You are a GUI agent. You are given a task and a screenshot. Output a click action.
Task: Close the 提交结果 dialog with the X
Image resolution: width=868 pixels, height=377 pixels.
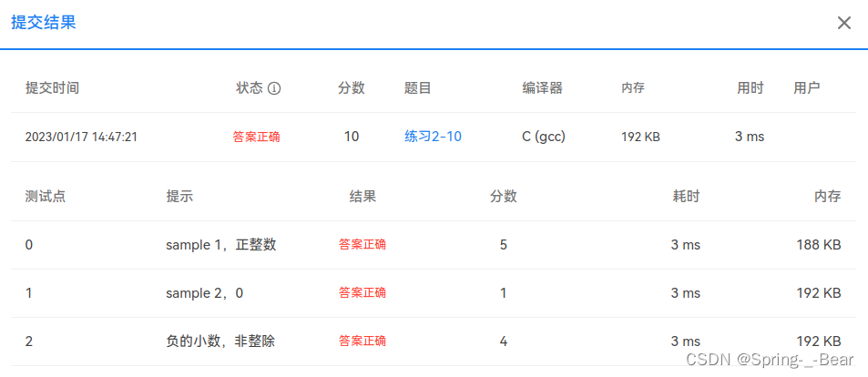[x=843, y=23]
